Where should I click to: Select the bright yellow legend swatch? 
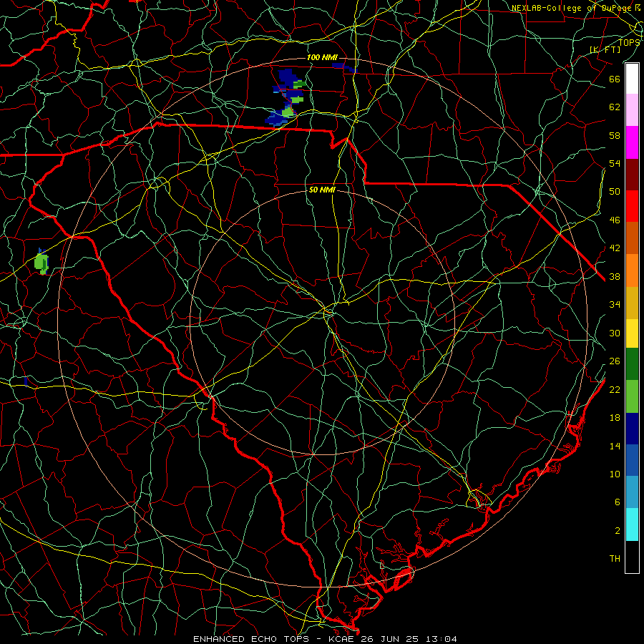pyautogui.click(x=632, y=333)
